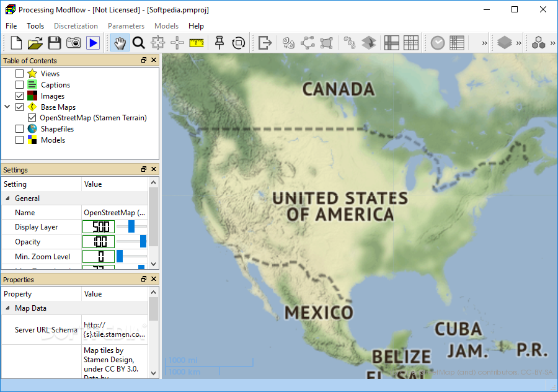Click the Opacity value field showing 100
Screen dimensions: 558x392
pos(99,241)
